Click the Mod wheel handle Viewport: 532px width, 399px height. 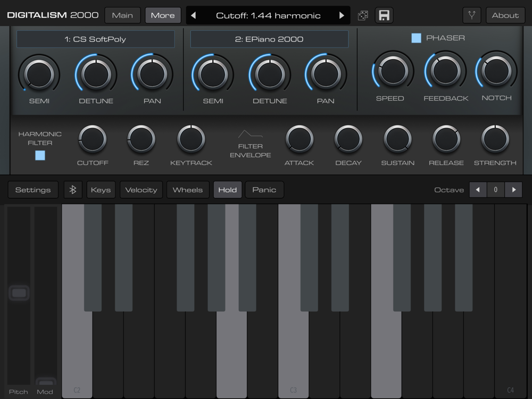(x=46, y=381)
